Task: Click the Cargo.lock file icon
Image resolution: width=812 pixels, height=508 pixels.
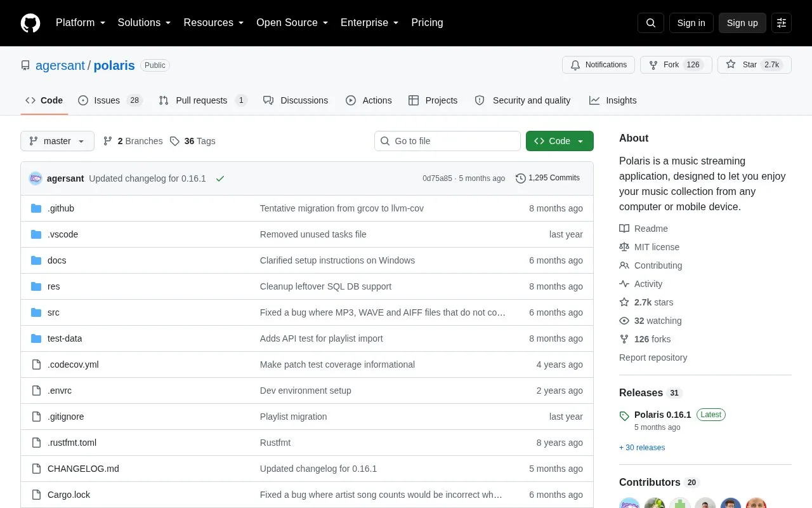Action: pyautogui.click(x=36, y=495)
